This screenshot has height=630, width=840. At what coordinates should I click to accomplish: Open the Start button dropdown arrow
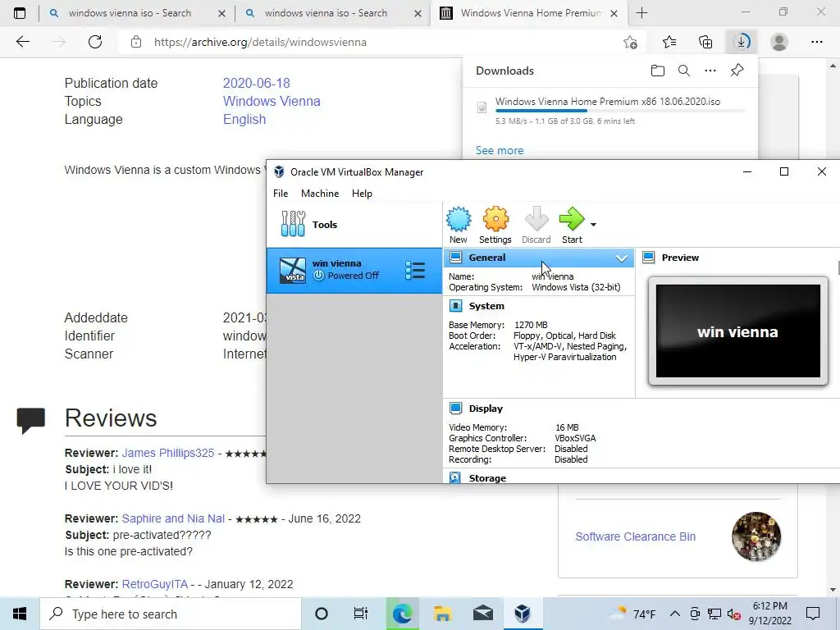tap(593, 225)
